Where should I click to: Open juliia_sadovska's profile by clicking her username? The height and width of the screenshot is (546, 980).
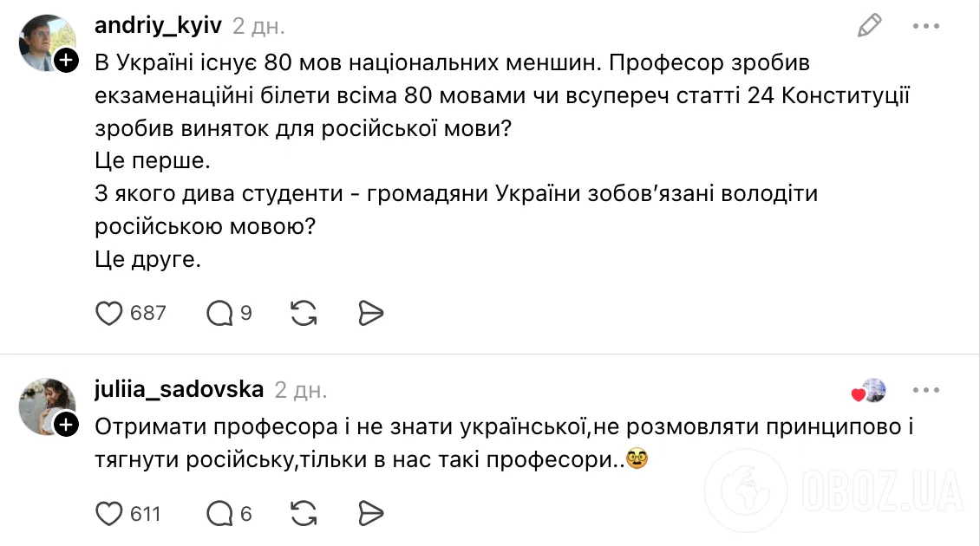pos(179,389)
